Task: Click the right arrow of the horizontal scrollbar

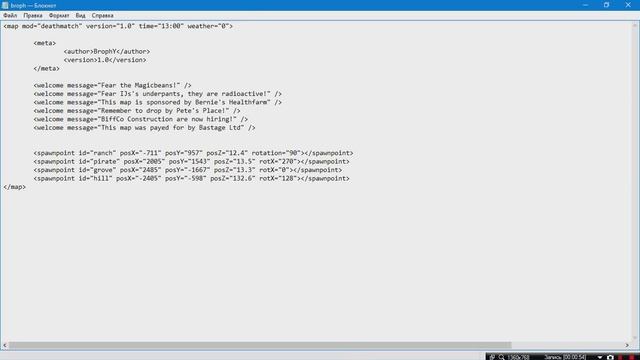Action: (x=627, y=345)
